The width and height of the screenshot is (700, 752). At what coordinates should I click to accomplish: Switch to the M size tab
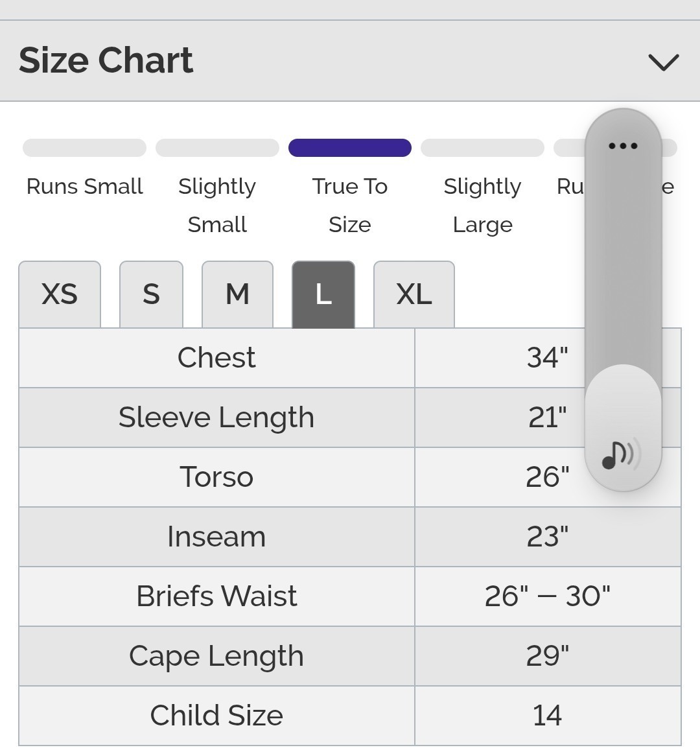point(237,295)
